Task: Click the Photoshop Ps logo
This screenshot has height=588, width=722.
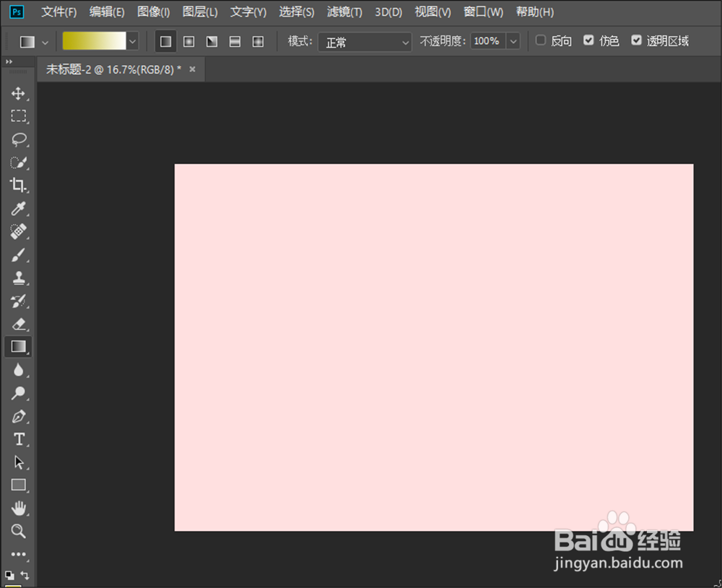Action: (x=17, y=12)
